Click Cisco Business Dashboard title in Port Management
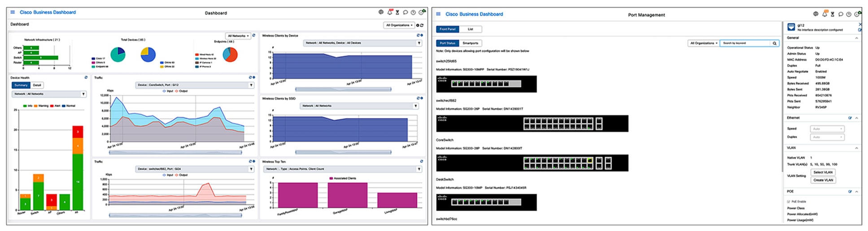The image size is (868, 231). coord(474,14)
